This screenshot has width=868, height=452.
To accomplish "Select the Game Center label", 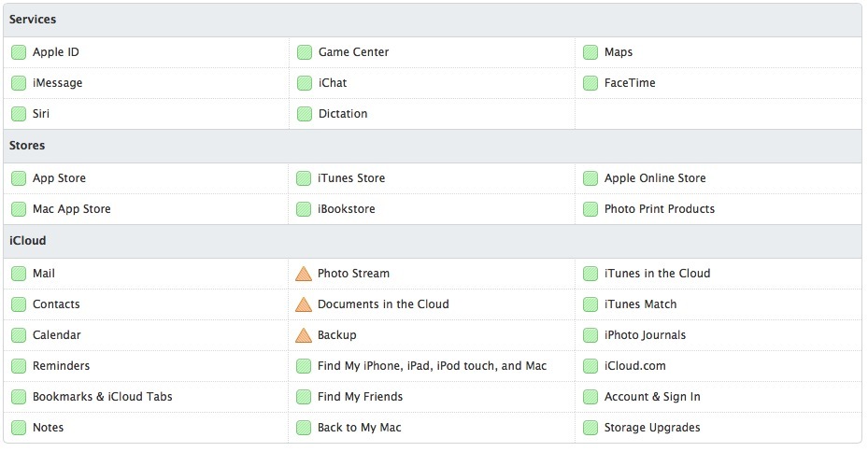I will tap(354, 52).
